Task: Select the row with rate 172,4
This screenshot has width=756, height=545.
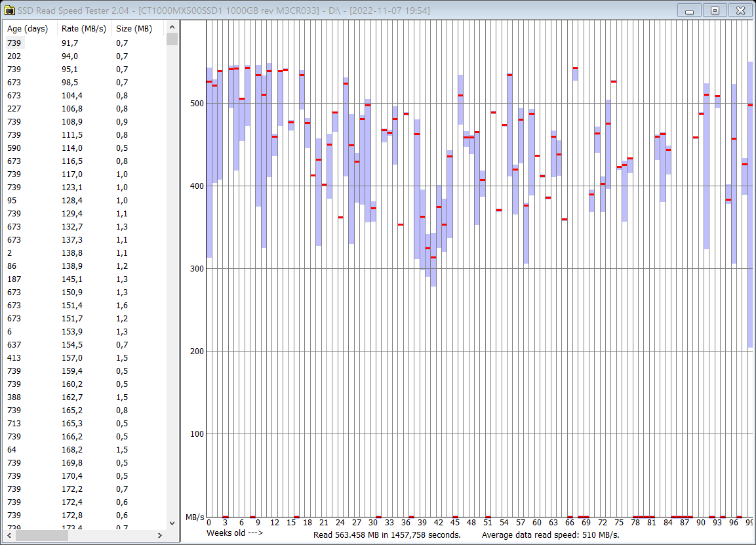Action: pyautogui.click(x=85, y=502)
